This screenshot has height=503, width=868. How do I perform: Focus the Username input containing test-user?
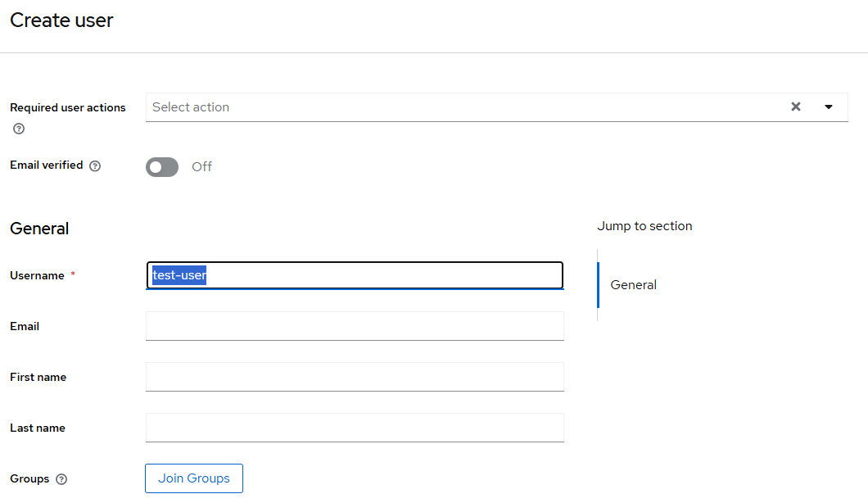point(355,275)
